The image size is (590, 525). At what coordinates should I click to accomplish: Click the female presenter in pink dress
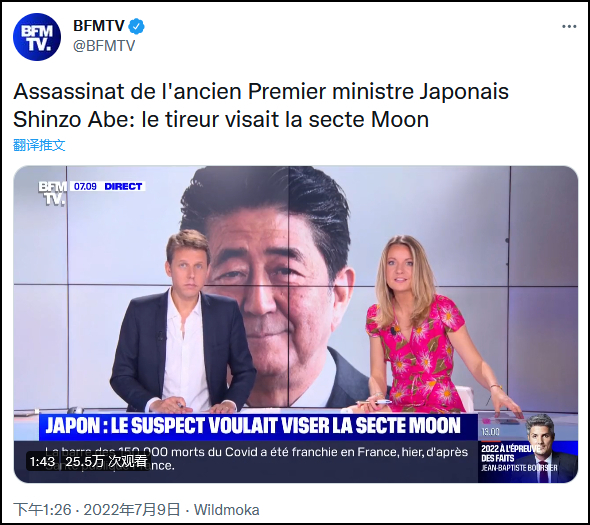coord(425,327)
